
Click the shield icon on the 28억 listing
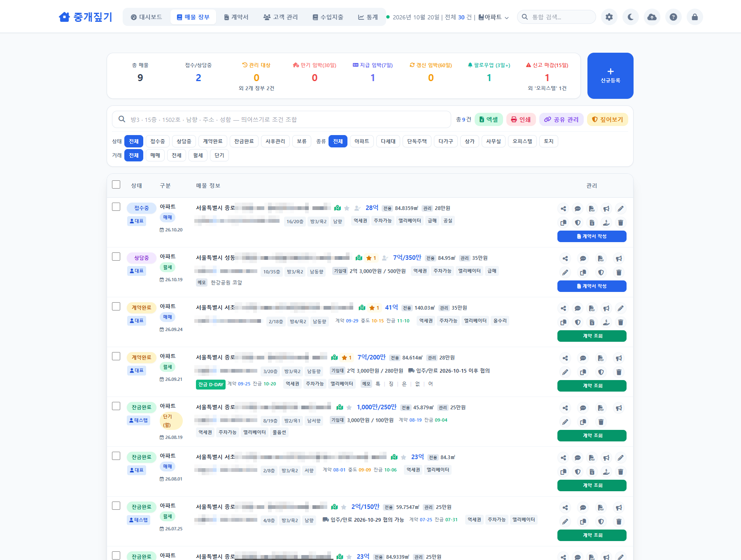point(578,223)
